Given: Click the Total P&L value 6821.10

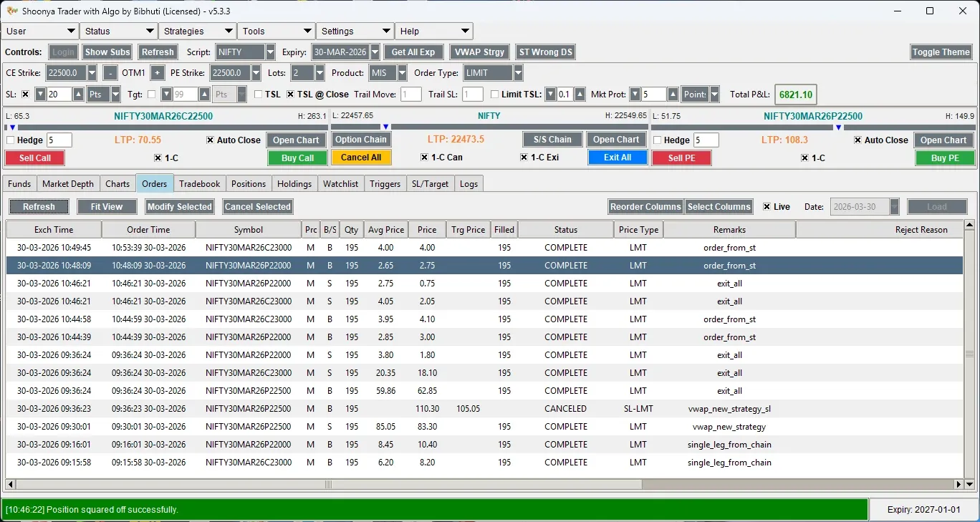Looking at the screenshot, I should 795,95.
